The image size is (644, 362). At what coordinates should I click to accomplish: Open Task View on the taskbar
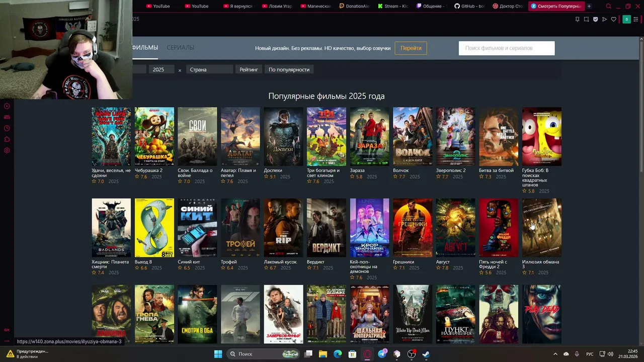click(x=308, y=354)
